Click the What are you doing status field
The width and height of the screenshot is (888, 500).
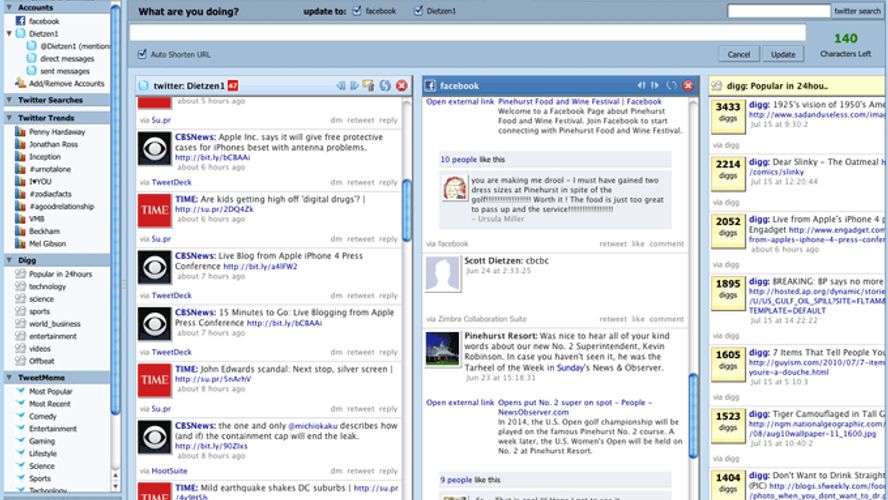[x=468, y=32]
